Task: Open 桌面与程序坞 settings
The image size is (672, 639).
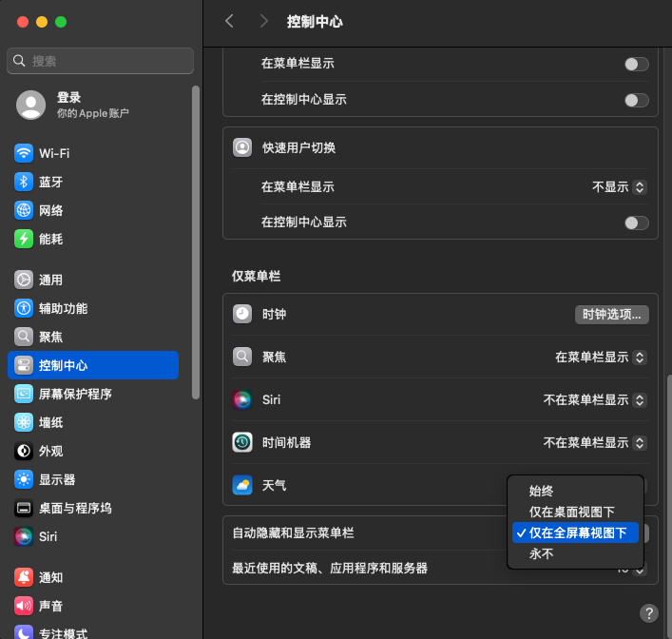Action: (x=74, y=508)
